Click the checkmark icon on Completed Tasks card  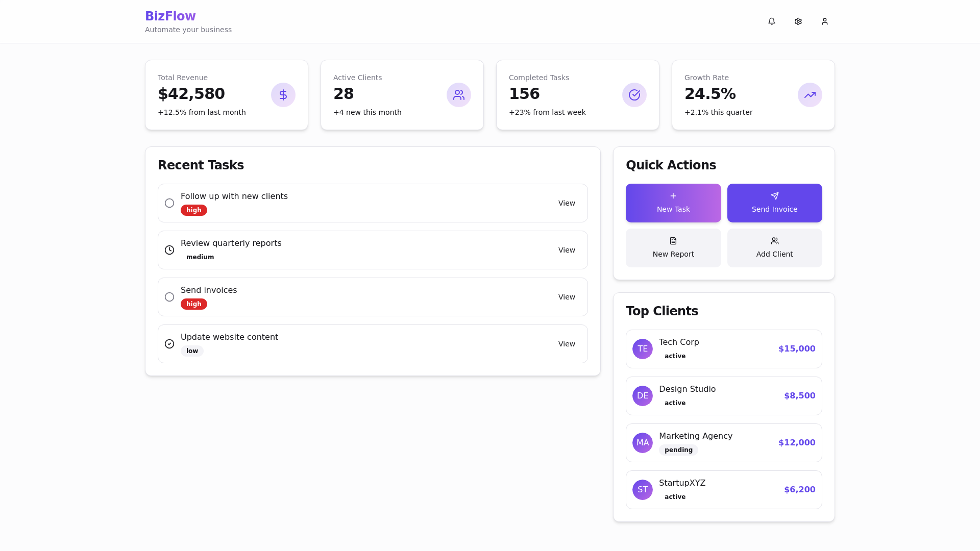[x=634, y=94]
